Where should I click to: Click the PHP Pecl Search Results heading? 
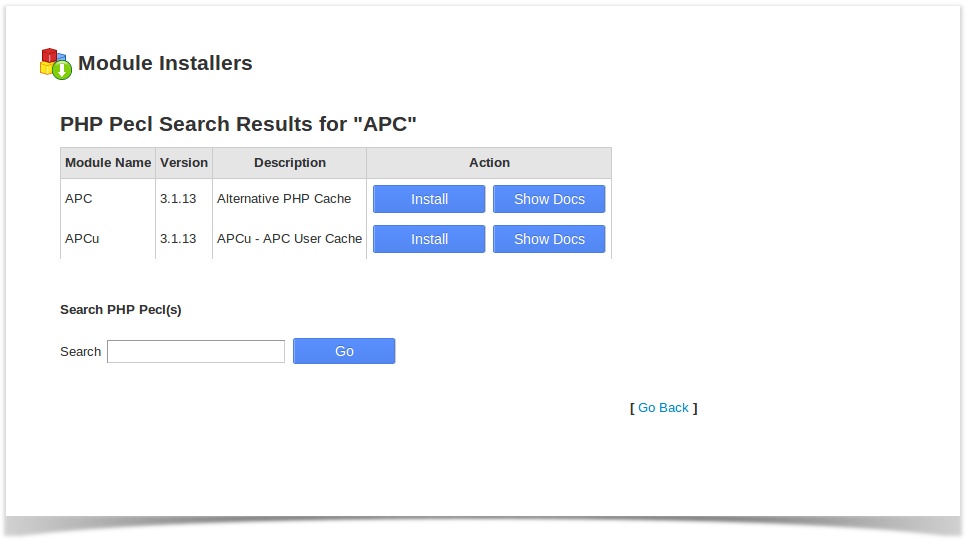pyautogui.click(x=238, y=124)
